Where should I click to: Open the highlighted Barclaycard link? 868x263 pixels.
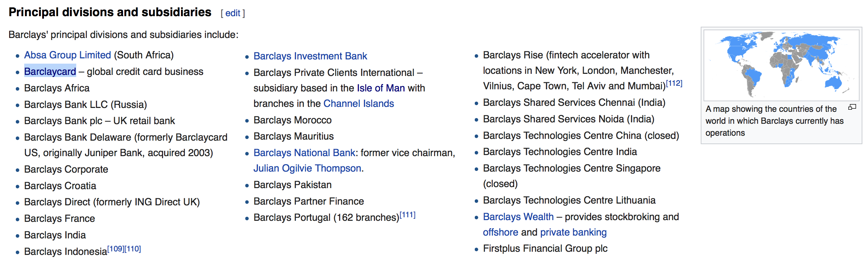pos(50,72)
